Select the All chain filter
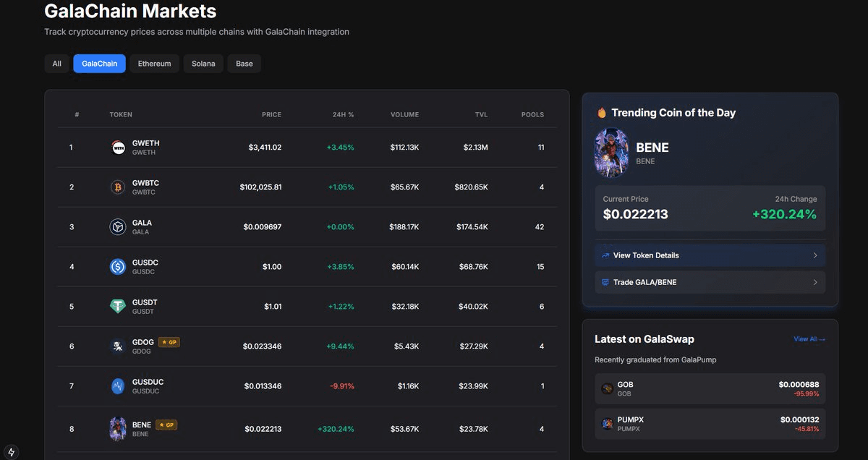Image resolution: width=868 pixels, height=460 pixels. tap(56, 64)
